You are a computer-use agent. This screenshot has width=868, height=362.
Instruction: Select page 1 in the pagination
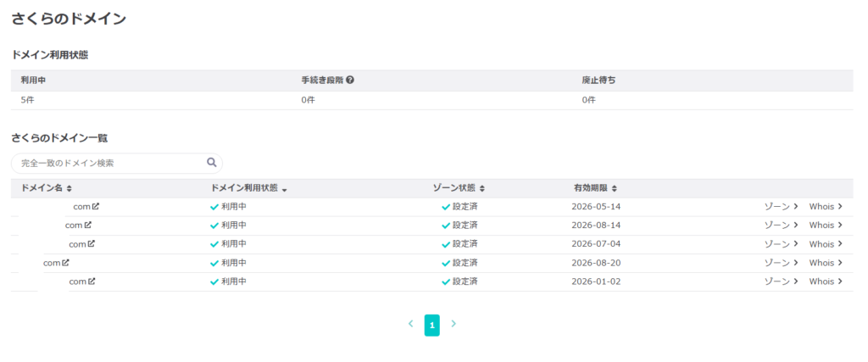pyautogui.click(x=432, y=325)
